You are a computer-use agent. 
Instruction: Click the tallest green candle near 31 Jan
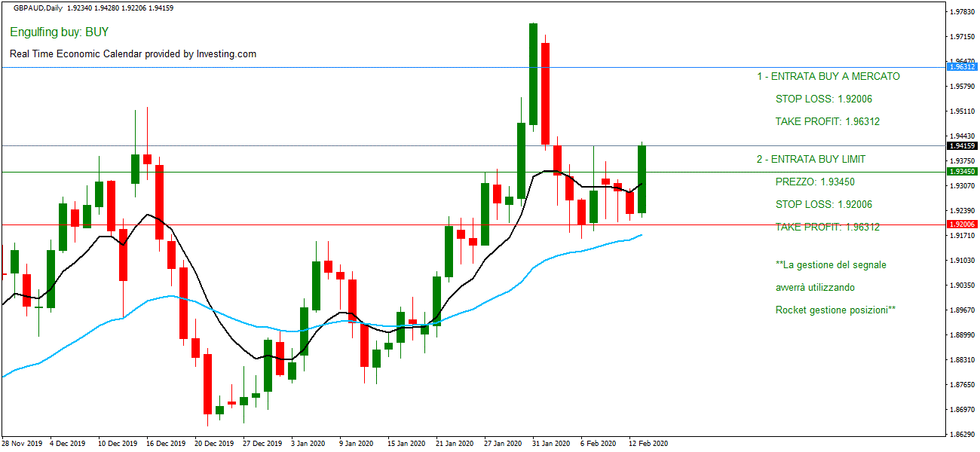point(533,74)
